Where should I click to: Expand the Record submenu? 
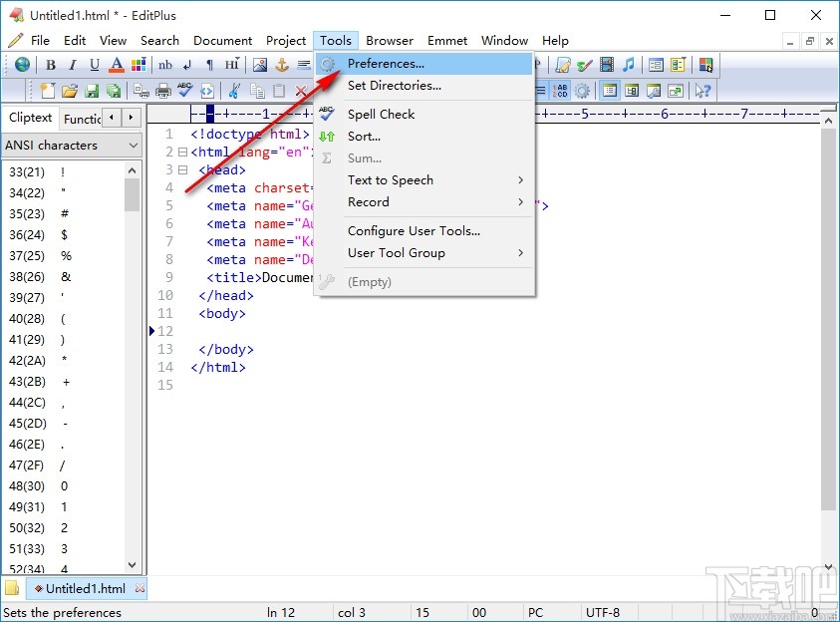[x=423, y=202]
